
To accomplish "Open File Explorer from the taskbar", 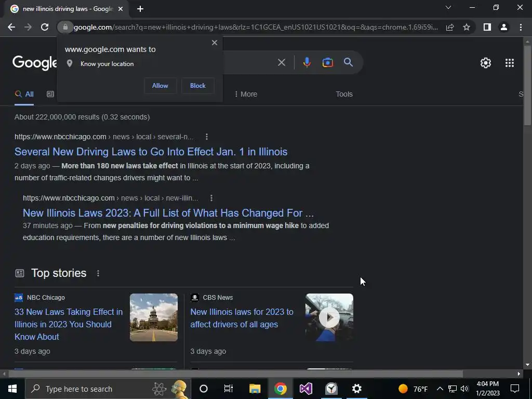I will click(255, 389).
